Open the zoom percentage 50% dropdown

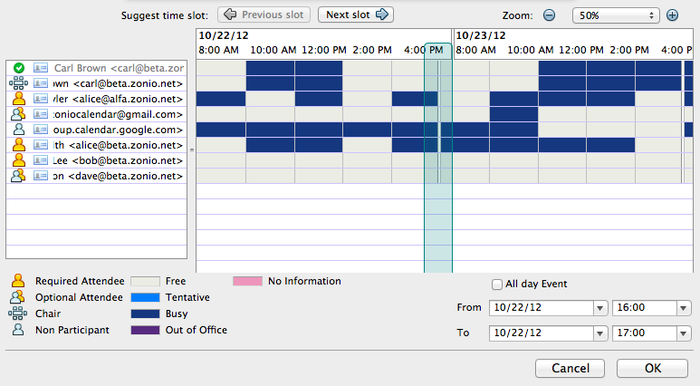pos(616,16)
